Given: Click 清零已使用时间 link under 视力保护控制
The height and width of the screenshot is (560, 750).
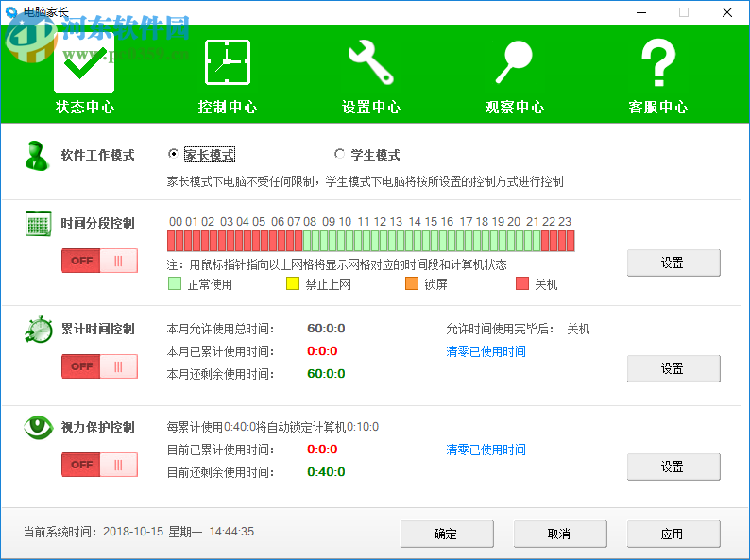Looking at the screenshot, I should (486, 450).
